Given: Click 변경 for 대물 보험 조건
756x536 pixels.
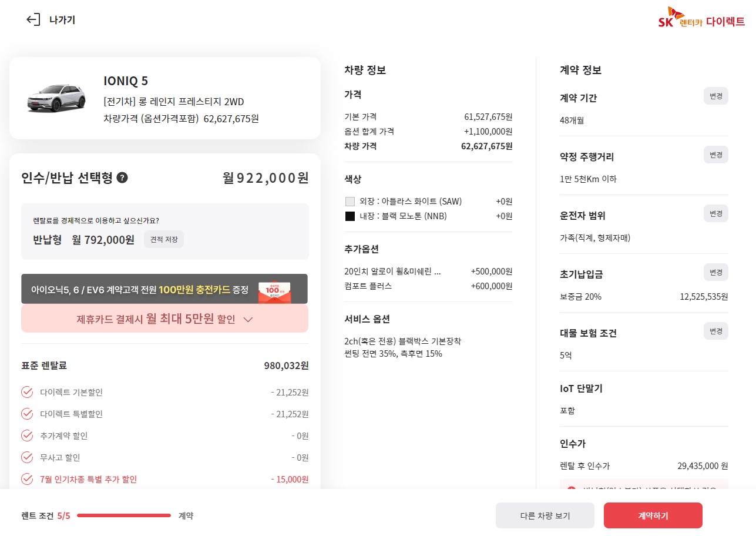Looking at the screenshot, I should click(715, 331).
